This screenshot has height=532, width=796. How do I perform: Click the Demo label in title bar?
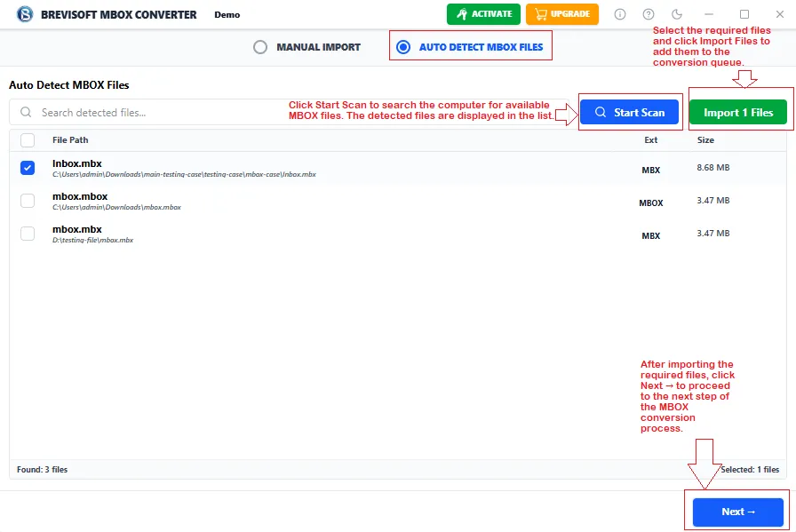(x=227, y=15)
